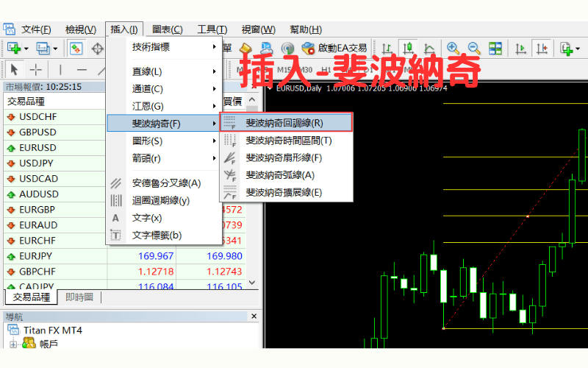Click the profiles icon
Screen dimensions: 588x368
(x=43, y=49)
